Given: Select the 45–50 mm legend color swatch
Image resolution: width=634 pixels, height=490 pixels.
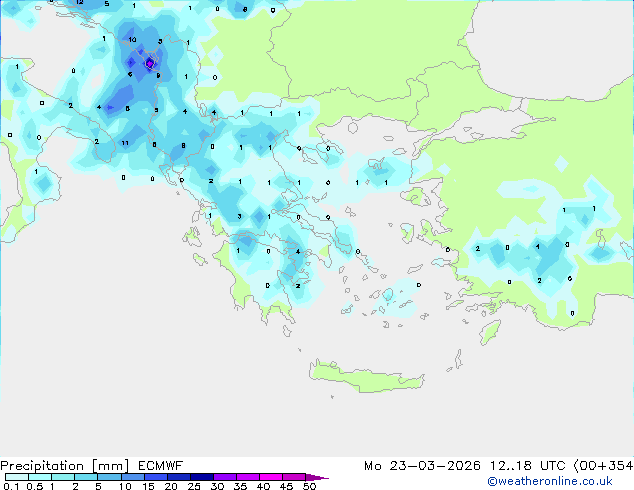Looking at the screenshot, I should [x=294, y=477].
